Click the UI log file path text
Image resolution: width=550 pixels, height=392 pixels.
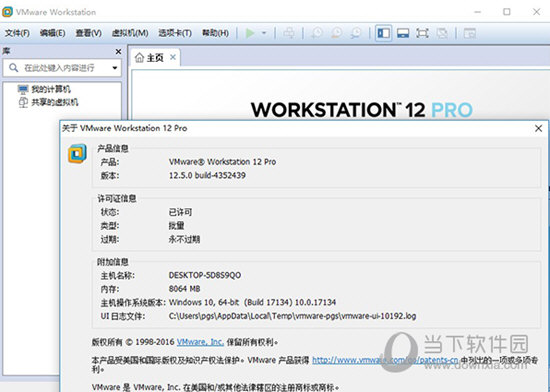293,316
